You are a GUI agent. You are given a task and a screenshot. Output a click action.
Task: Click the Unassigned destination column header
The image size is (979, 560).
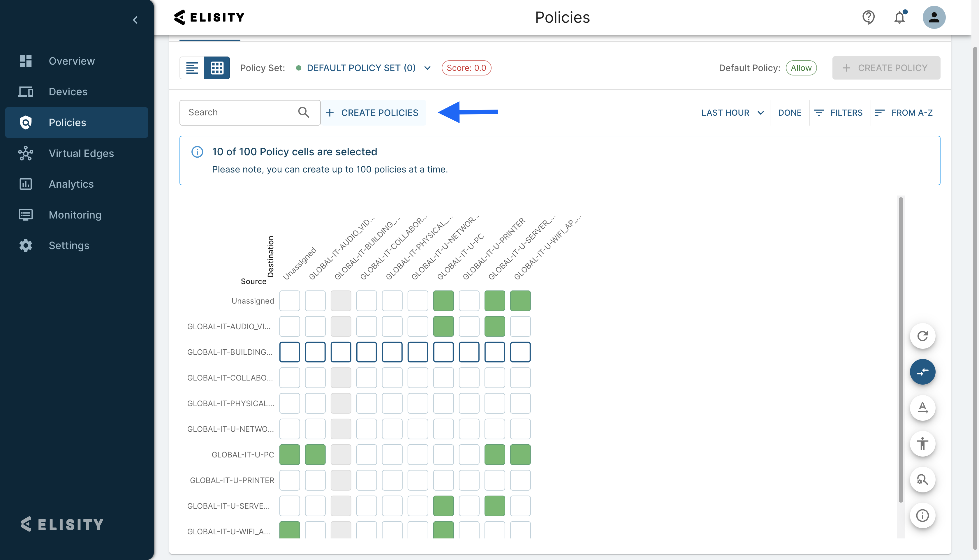tap(299, 263)
